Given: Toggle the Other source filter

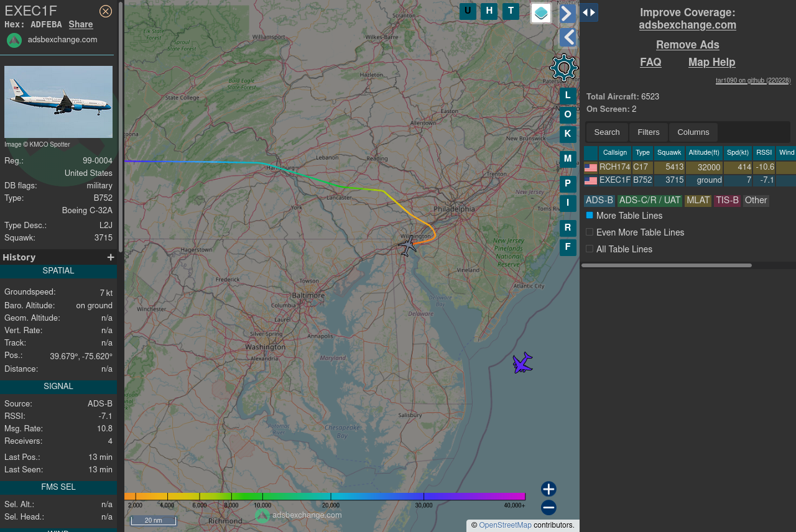Looking at the screenshot, I should [x=756, y=201].
